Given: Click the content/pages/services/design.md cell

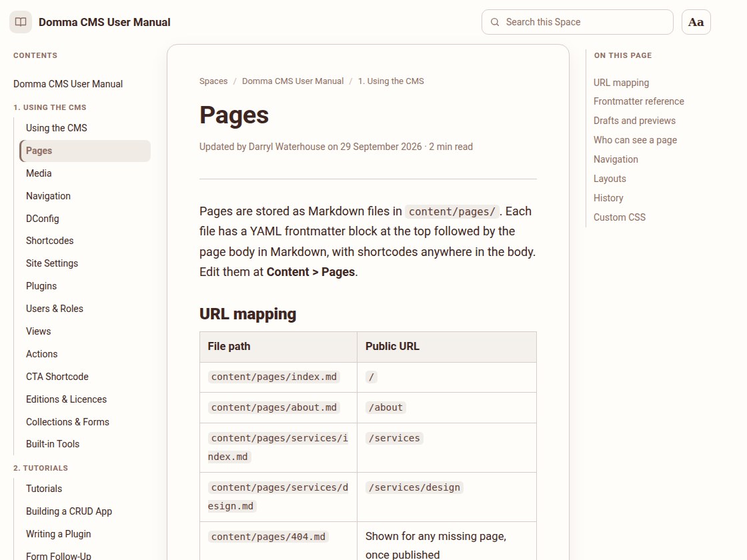Looking at the screenshot, I should 278,497.
